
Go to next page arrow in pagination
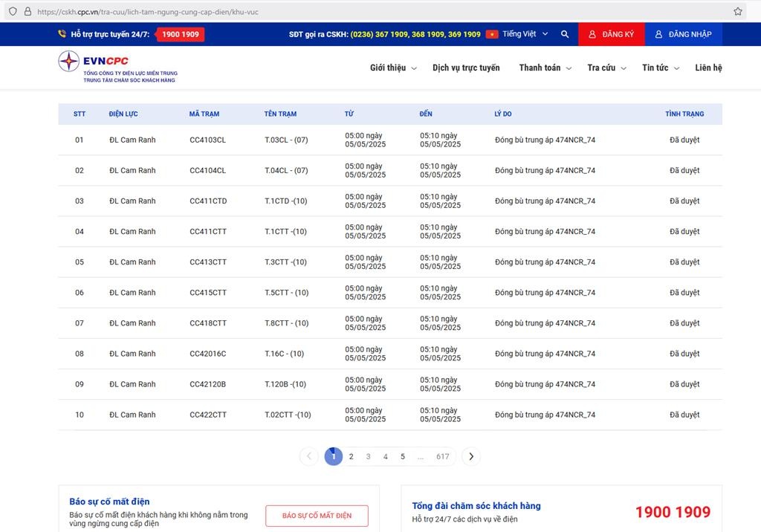[x=471, y=457]
